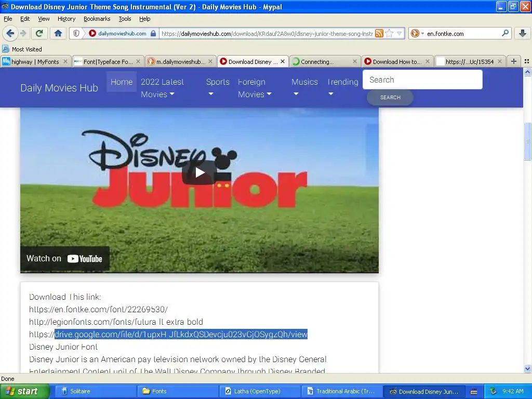Click the legionfonts.com futura link text
The width and height of the screenshot is (532, 399).
[116, 322]
